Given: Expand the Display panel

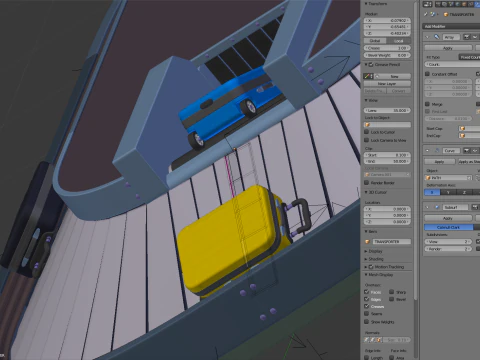Looking at the screenshot, I should click(x=366, y=251).
